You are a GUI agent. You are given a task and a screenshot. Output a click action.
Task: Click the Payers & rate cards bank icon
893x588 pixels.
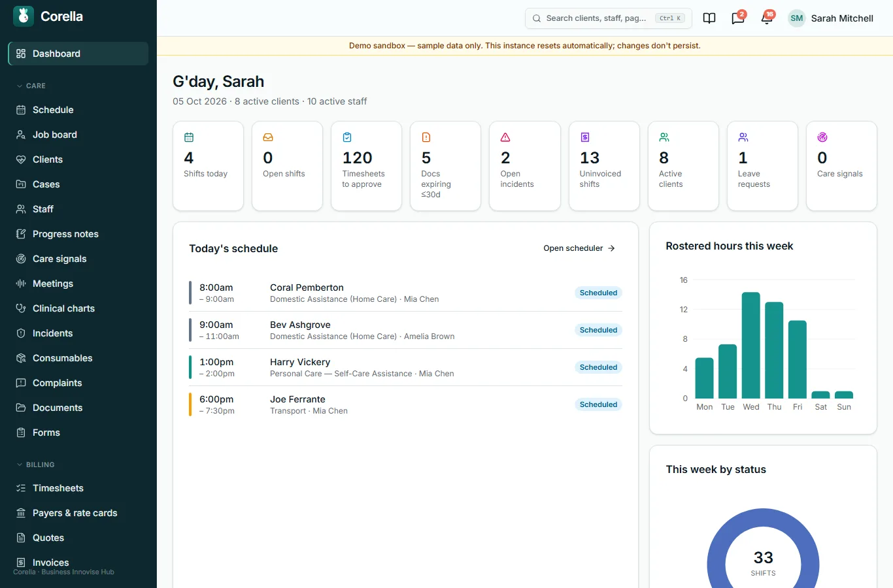pos(21,513)
